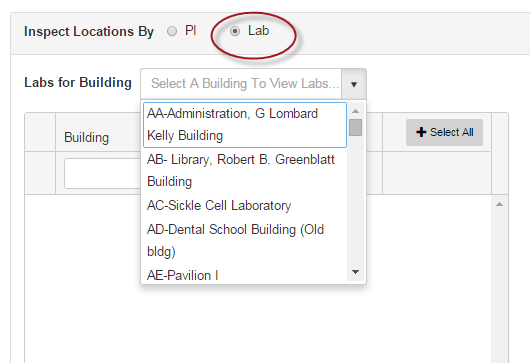Select the PI radio button
Viewport: 530px width, 363px height.
(x=172, y=31)
